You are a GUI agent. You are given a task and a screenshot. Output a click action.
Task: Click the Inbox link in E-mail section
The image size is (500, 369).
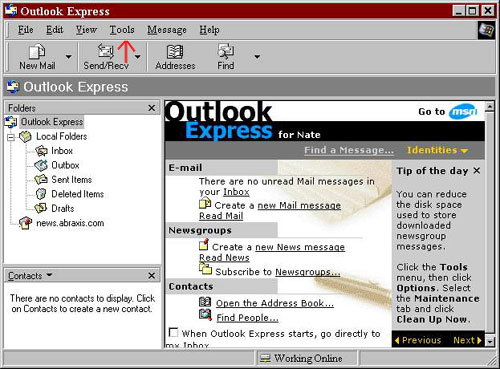pos(236,192)
